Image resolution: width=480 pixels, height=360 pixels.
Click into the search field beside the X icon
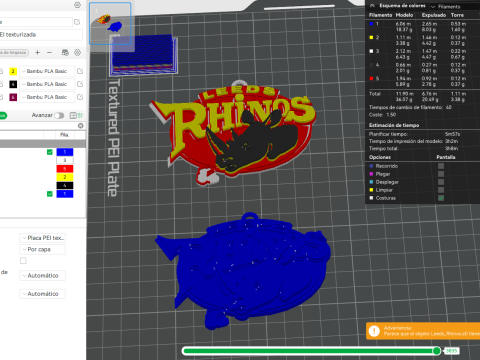pyautogui.click(x=38, y=126)
